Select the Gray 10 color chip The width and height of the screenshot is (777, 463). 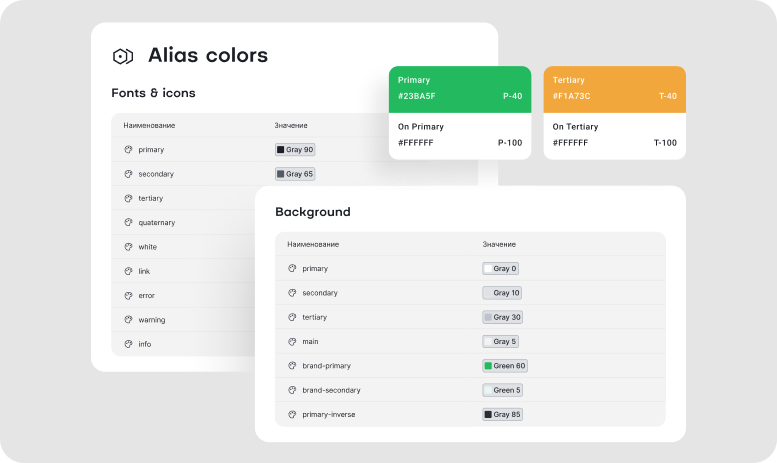tap(502, 292)
